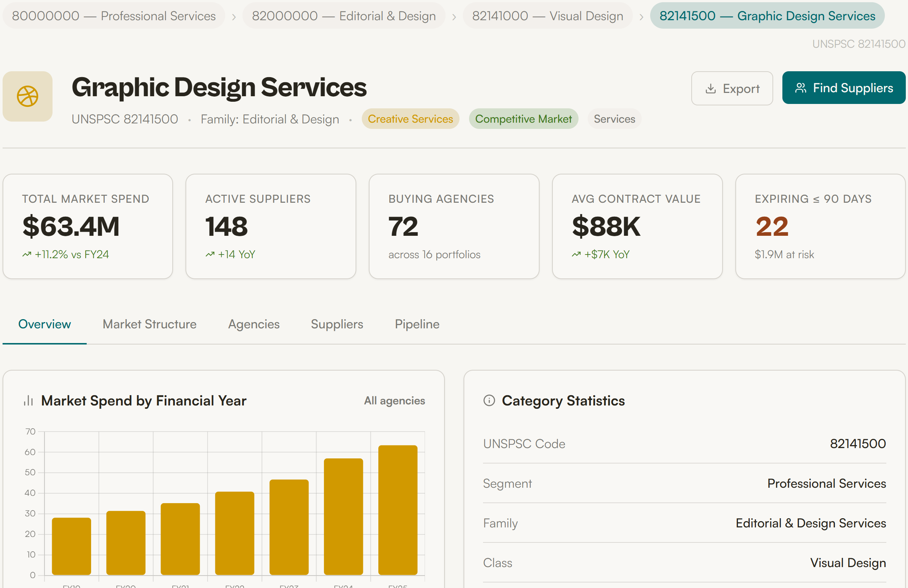This screenshot has width=908, height=588.
Task: Click the chevron after Editorial & Design breadcrumb
Action: (454, 17)
